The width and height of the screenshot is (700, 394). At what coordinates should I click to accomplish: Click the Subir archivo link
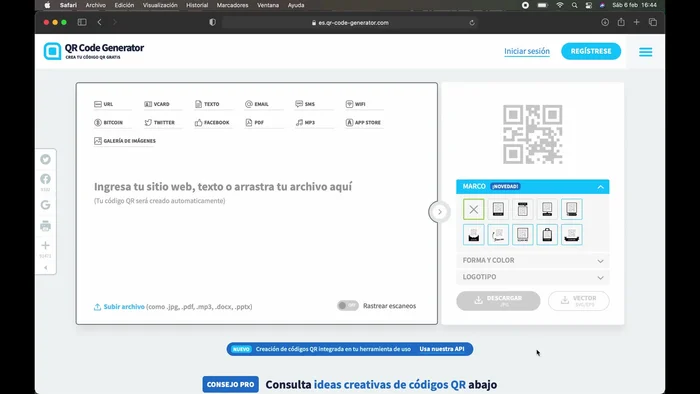click(x=124, y=307)
